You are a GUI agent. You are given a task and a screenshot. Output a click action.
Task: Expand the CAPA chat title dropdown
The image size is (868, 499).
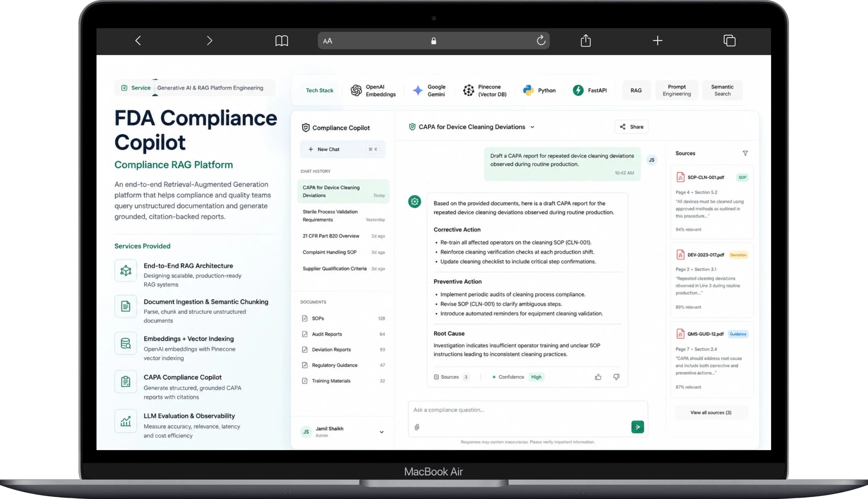click(533, 127)
